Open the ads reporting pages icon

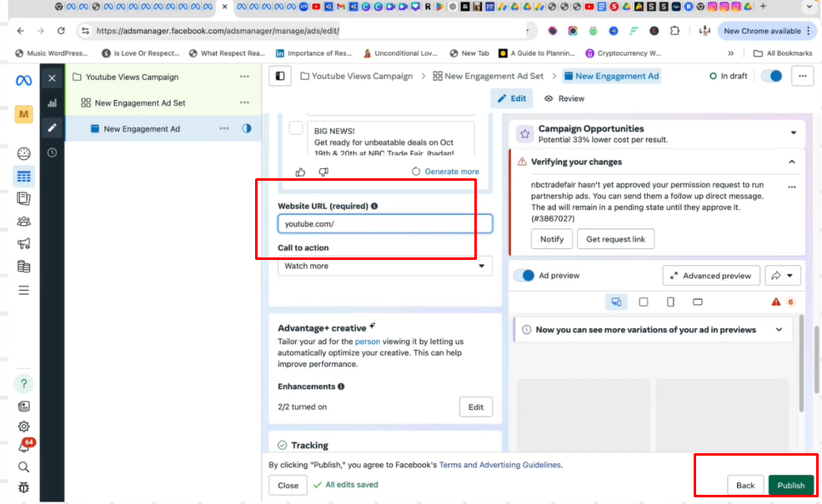[x=23, y=198]
